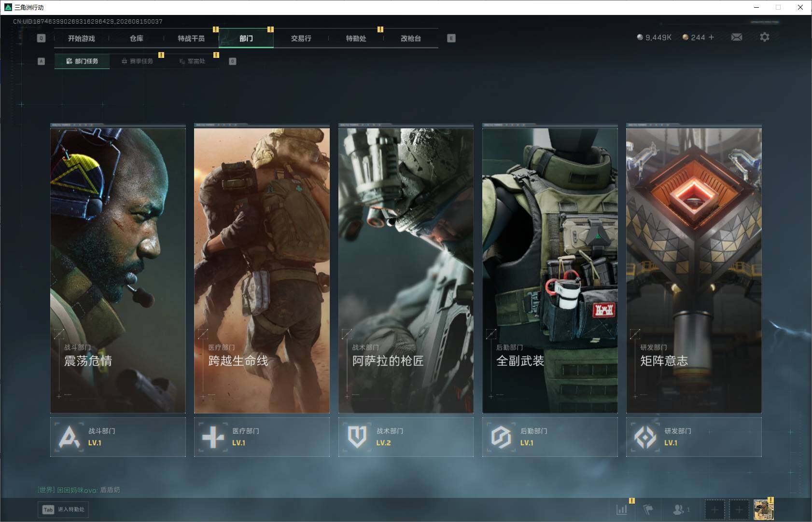Click the 战斗部门 LV.1 level panel

point(118,437)
